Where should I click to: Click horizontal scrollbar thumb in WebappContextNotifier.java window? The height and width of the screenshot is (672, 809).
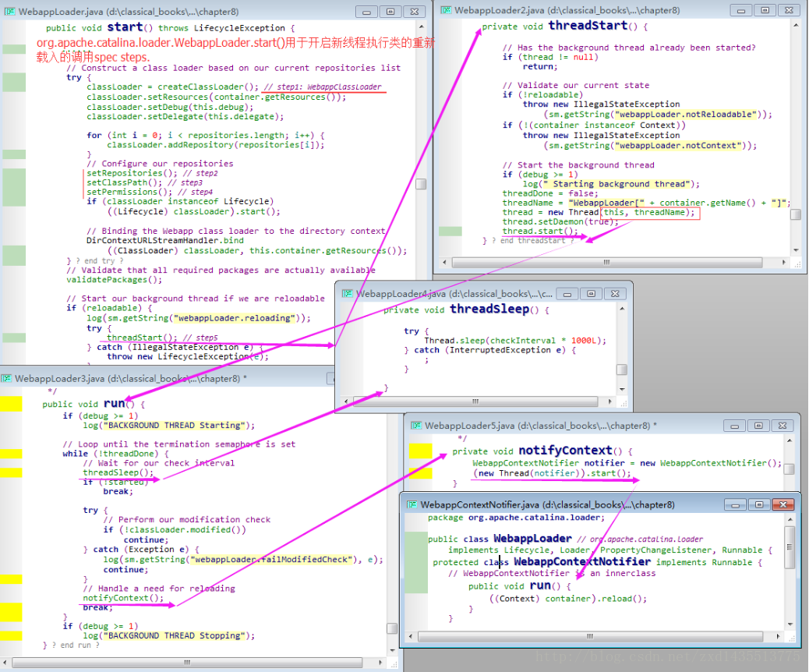point(590,636)
